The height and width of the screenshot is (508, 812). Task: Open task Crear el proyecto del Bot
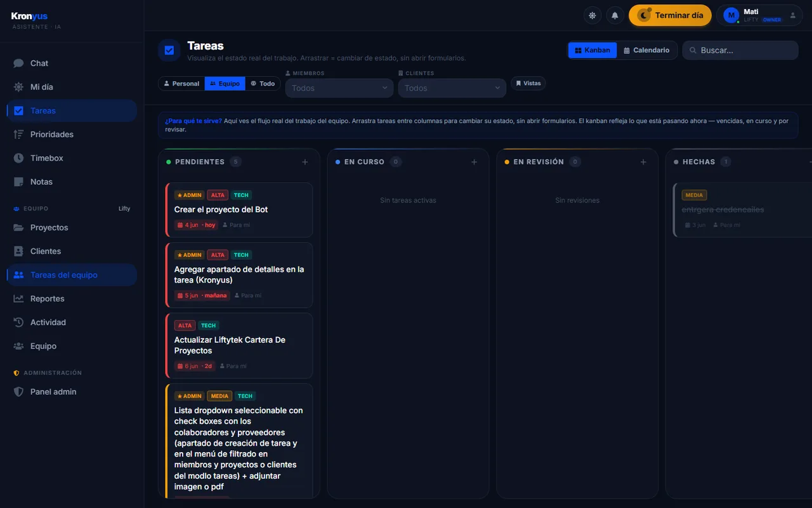[239, 210]
